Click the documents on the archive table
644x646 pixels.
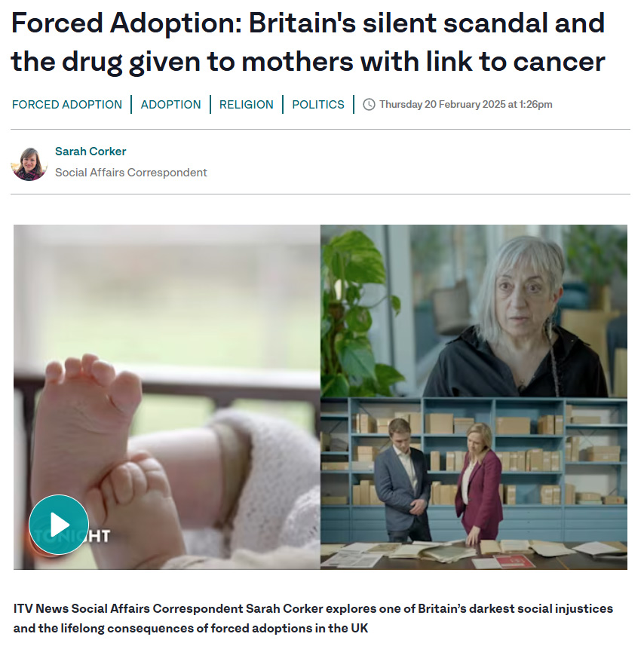pos(474,553)
